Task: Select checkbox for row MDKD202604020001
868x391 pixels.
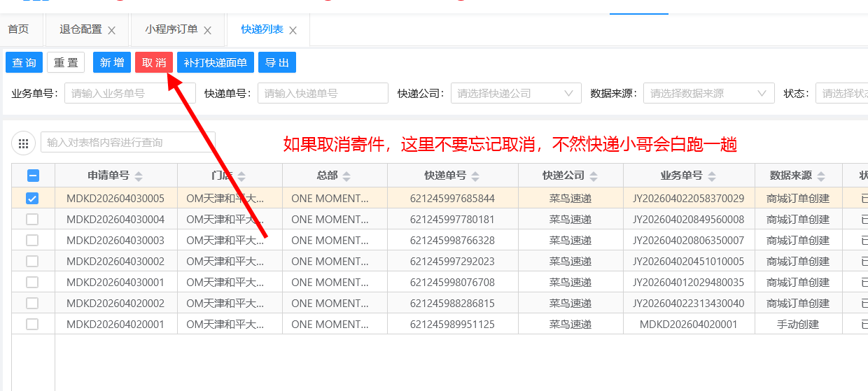Action: pyautogui.click(x=33, y=325)
